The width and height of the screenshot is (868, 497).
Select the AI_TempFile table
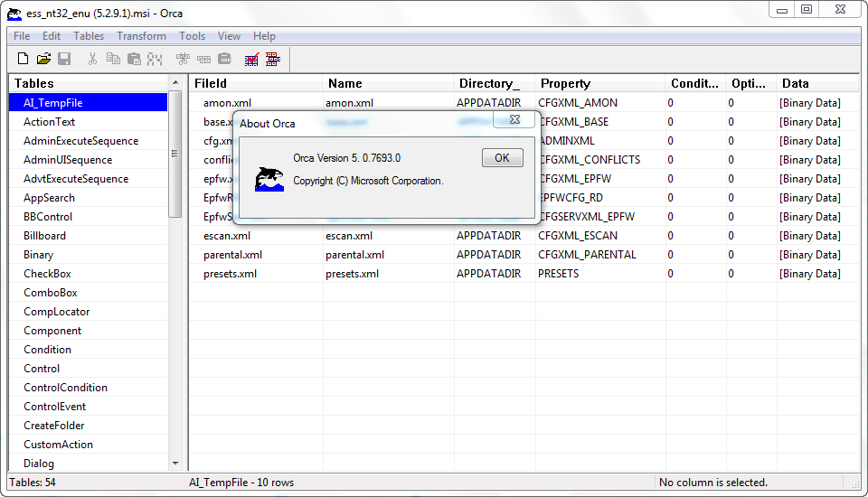click(88, 103)
